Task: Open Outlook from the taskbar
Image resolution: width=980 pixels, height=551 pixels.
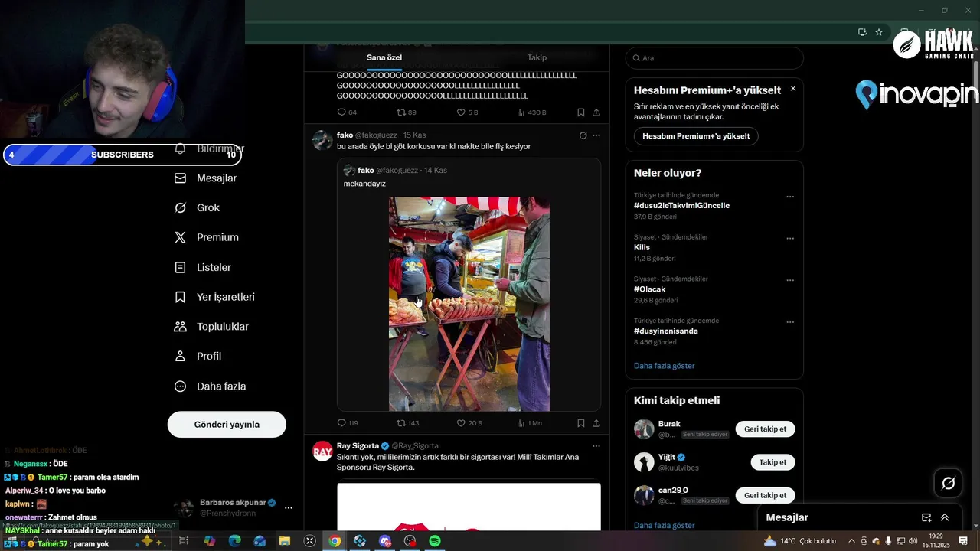Action: [260, 541]
